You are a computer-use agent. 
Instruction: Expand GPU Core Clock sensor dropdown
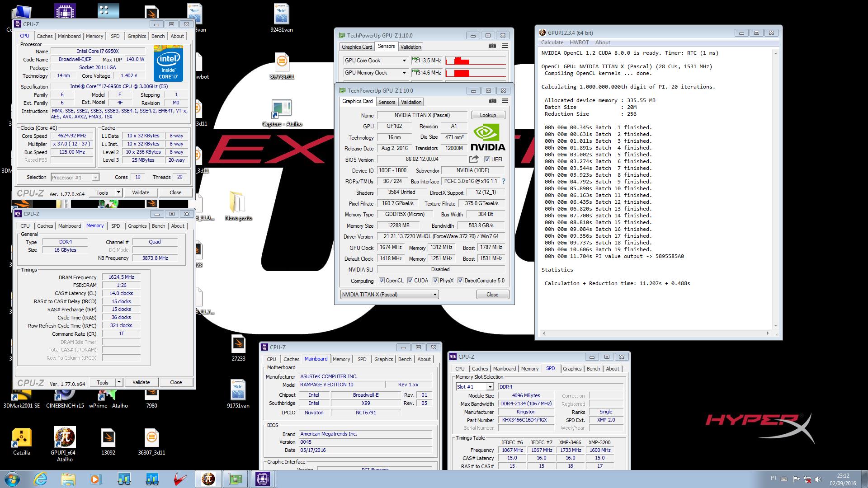(404, 61)
